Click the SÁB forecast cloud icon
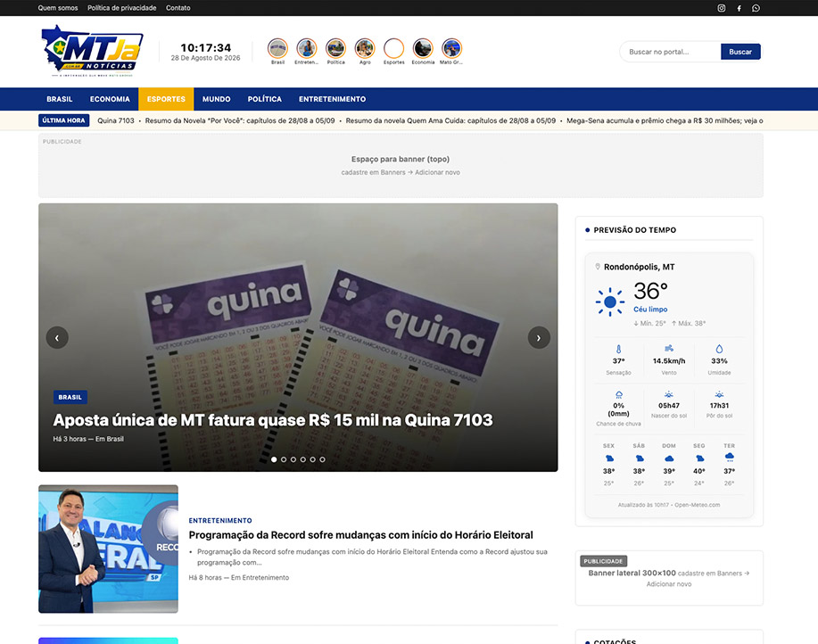This screenshot has width=818, height=644. pyautogui.click(x=639, y=458)
